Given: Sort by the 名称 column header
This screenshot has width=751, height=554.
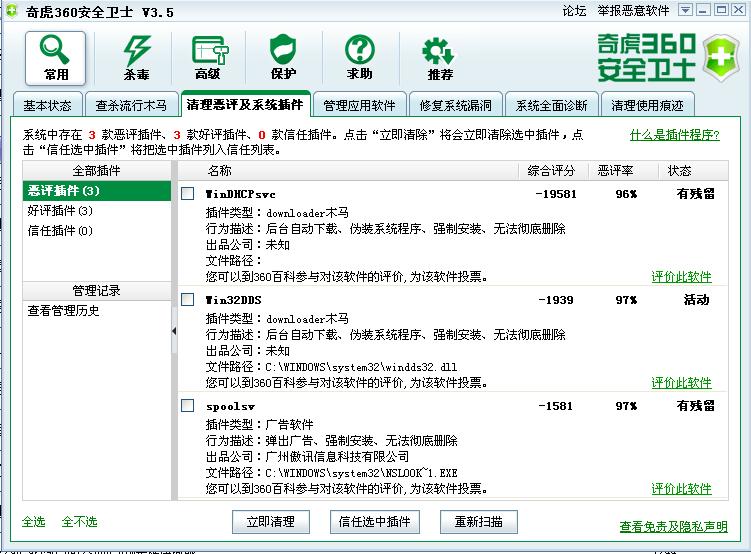Looking at the screenshot, I should pos(348,170).
